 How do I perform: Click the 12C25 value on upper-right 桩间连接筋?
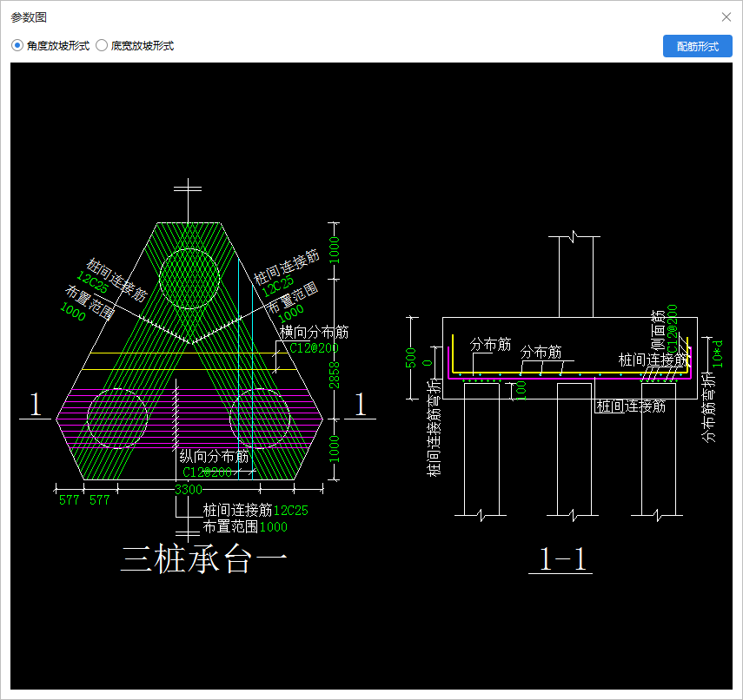click(278, 286)
